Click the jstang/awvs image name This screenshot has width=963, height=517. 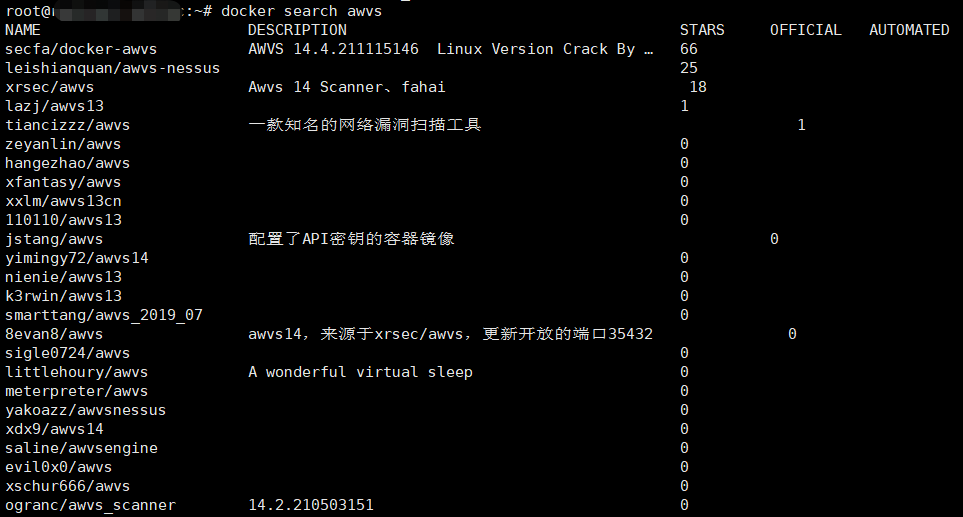[x=54, y=239]
